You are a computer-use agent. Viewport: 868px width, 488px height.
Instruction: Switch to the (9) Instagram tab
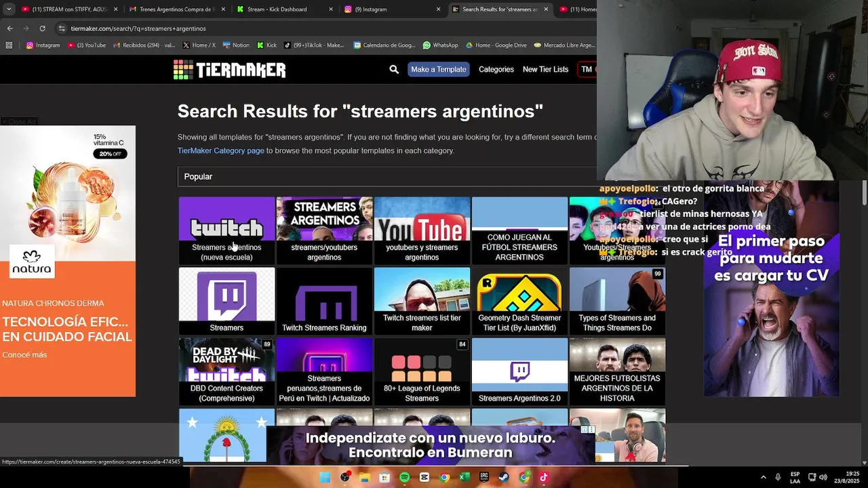click(x=392, y=9)
